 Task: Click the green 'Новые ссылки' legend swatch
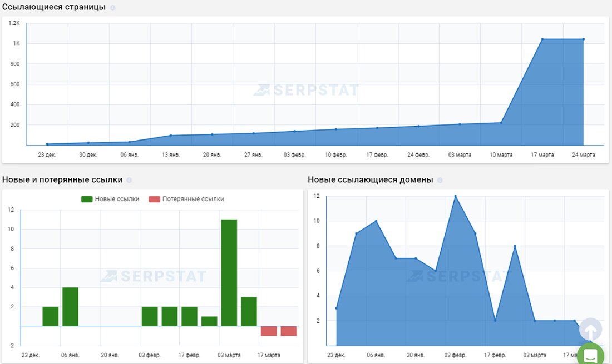[87, 199]
